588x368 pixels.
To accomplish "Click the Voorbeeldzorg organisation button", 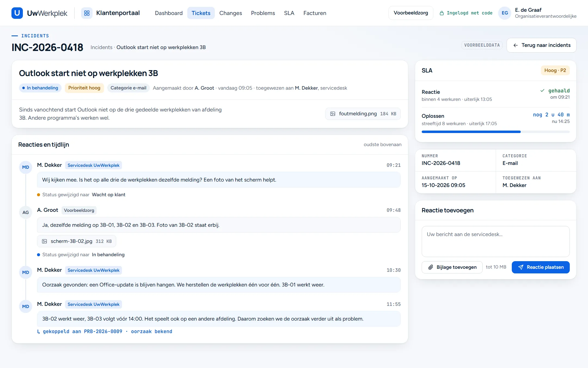I will click(x=411, y=13).
